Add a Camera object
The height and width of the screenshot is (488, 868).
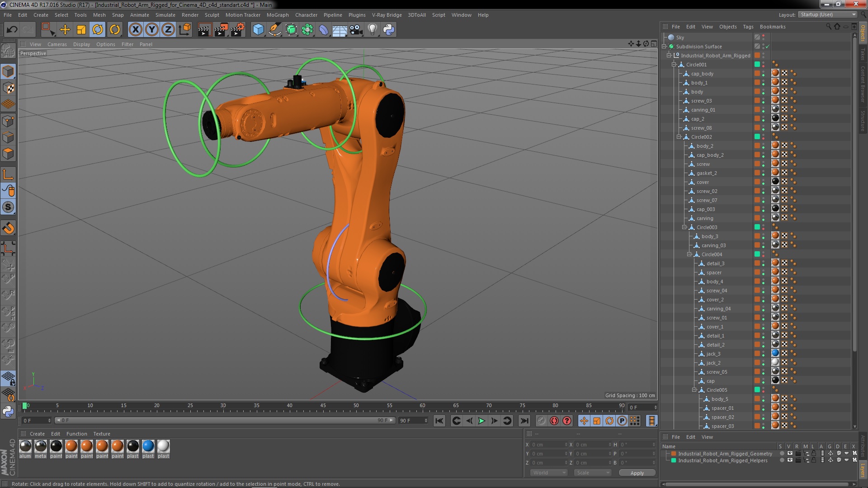(356, 30)
